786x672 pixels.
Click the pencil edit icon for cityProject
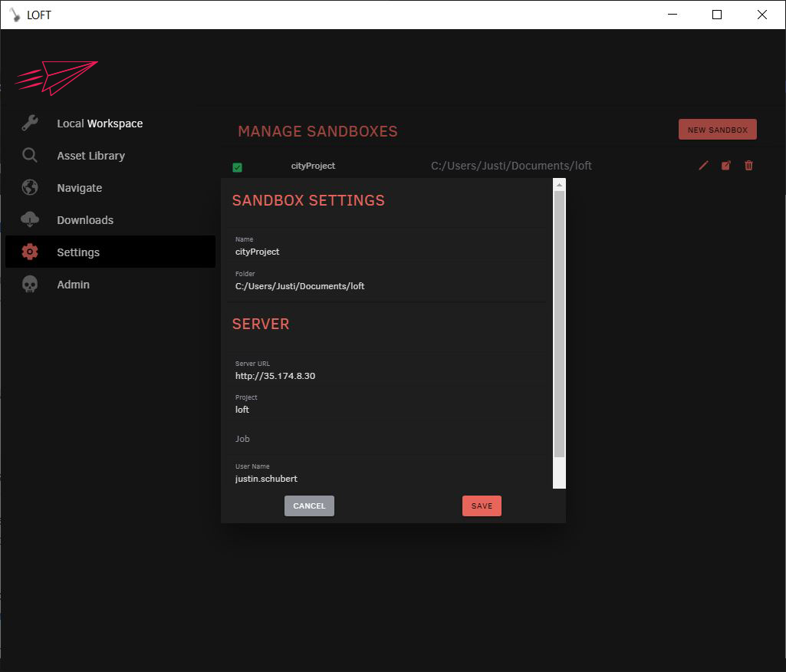703,166
